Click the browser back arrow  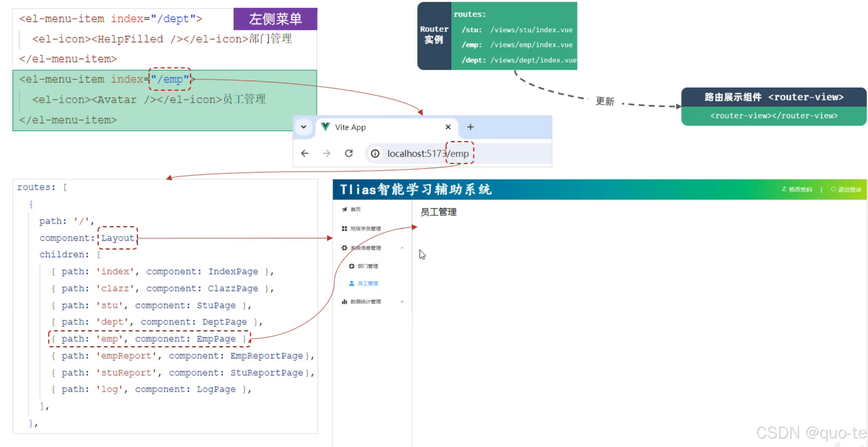point(304,153)
